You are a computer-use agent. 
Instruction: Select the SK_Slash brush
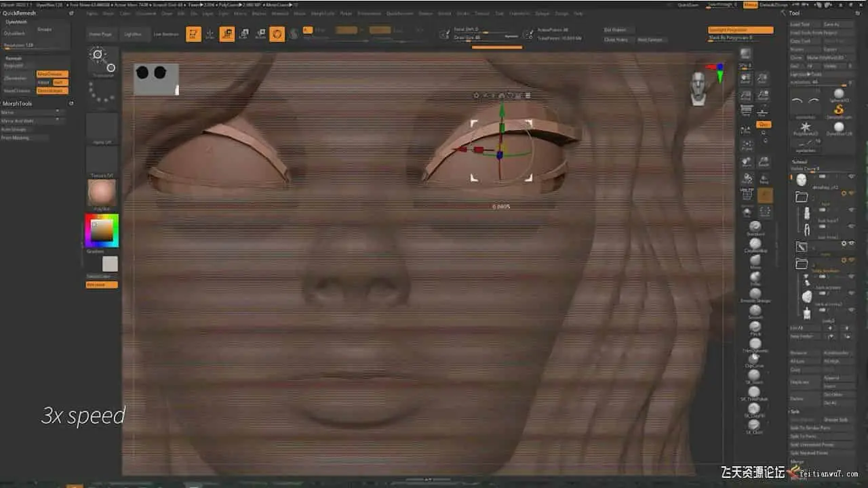754,375
